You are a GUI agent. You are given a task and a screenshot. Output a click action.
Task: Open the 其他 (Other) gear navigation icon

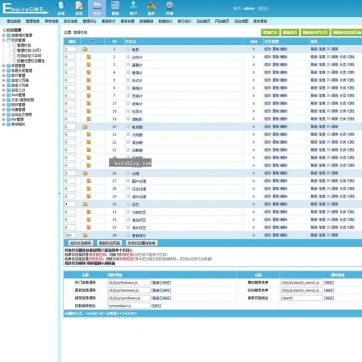pyautogui.click(x=170, y=8)
